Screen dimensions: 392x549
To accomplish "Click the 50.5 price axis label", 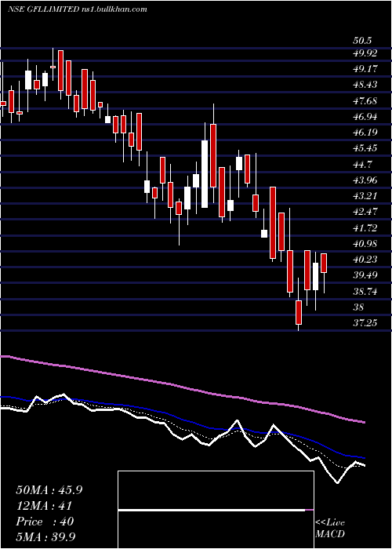I will [x=362, y=41].
